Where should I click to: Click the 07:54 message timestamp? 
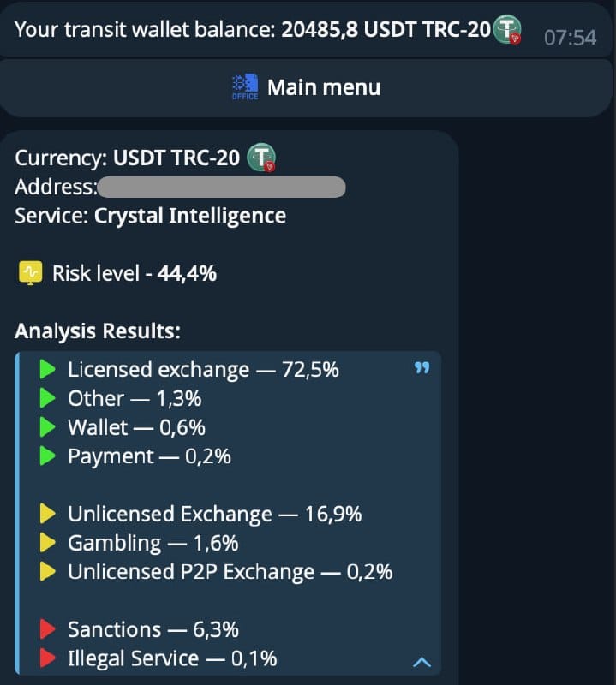570,38
